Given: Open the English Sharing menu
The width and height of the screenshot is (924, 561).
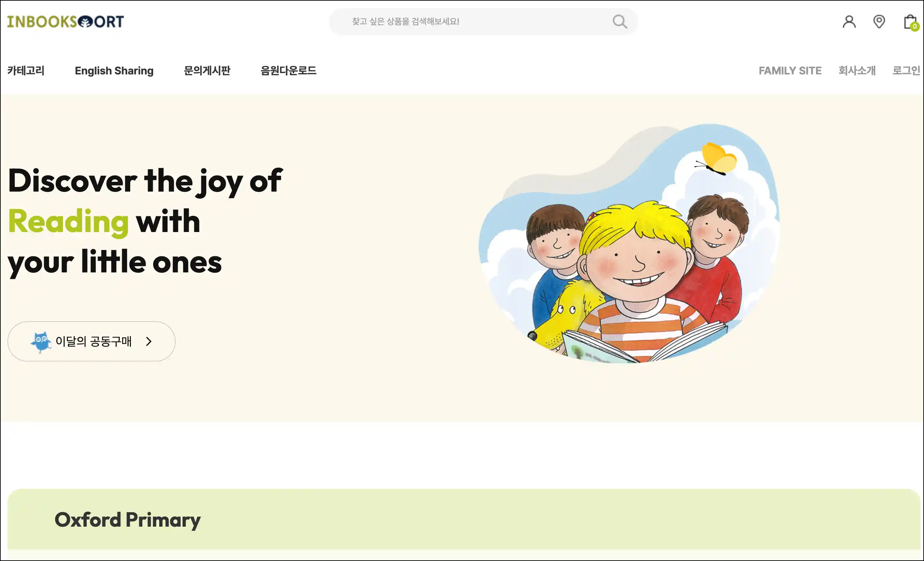Looking at the screenshot, I should coord(114,71).
